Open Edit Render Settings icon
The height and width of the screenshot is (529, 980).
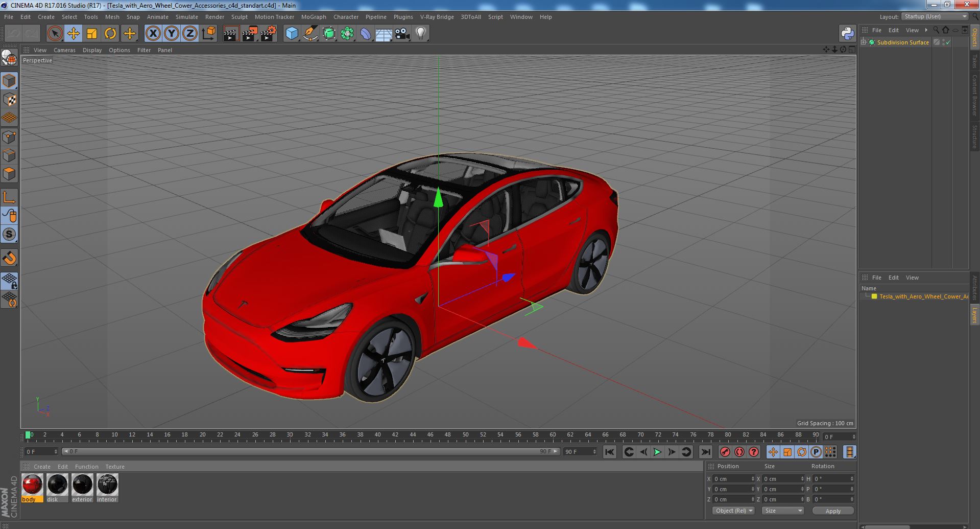pos(268,34)
